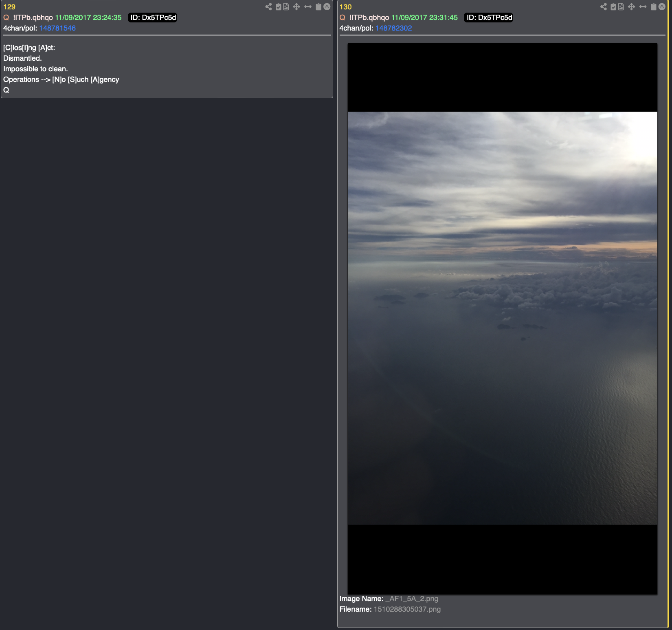Click horizontal double-arrow icon on post 129
This screenshot has height=630, width=672.
click(308, 7)
